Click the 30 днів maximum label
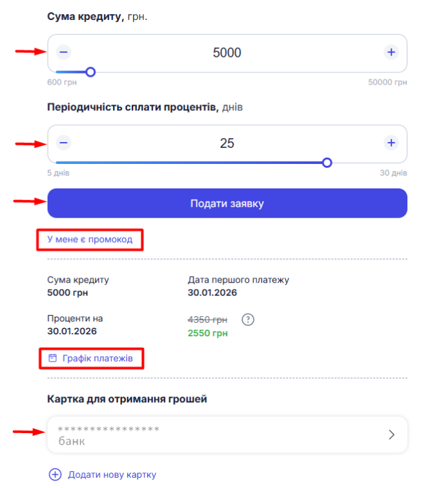Screen dimensions: 448x488 393,173
